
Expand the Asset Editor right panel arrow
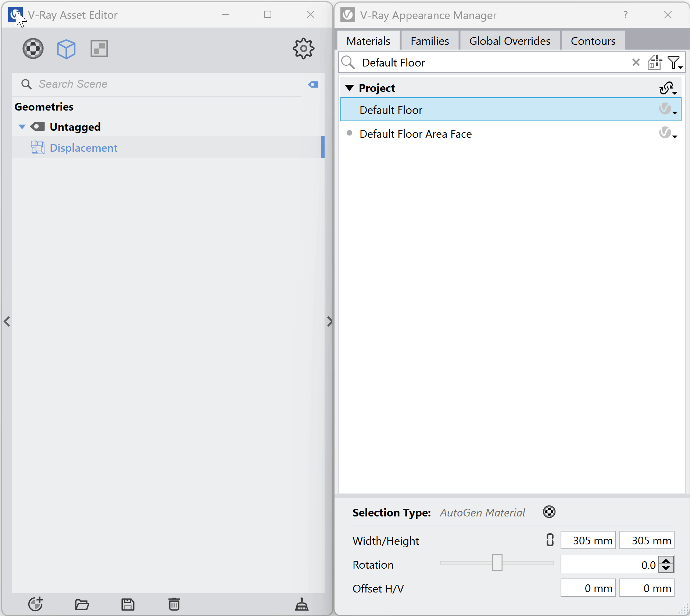pos(329,321)
